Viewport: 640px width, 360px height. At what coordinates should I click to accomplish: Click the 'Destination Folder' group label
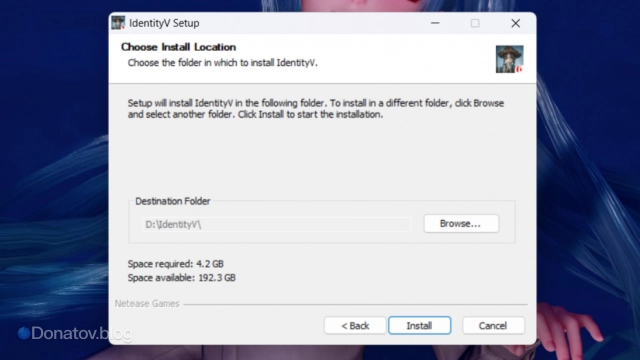click(173, 201)
